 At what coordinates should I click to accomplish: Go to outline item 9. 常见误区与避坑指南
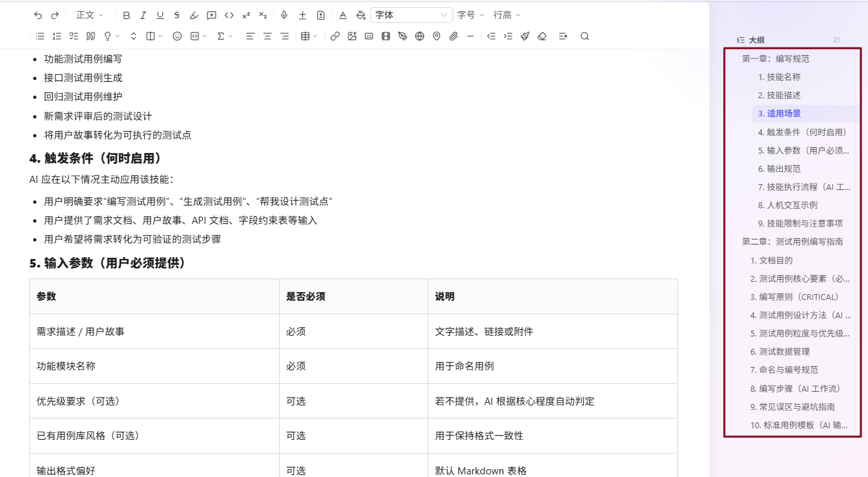pos(793,407)
